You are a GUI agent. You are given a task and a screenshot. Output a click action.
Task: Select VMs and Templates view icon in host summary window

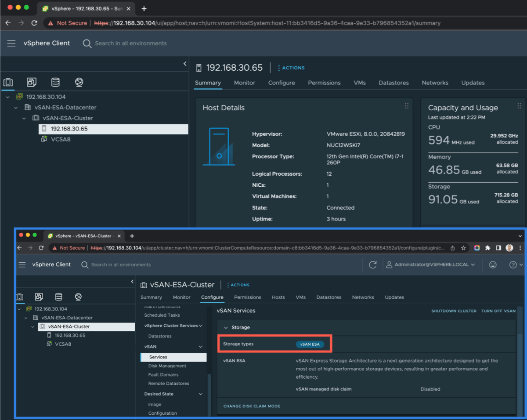coord(32,82)
